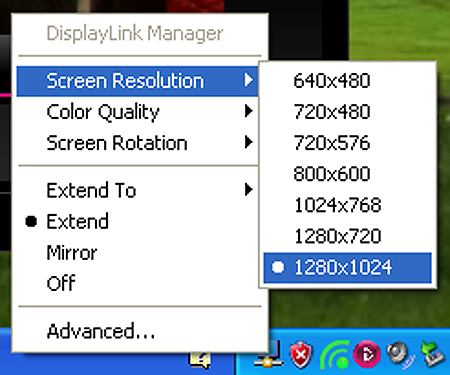This screenshot has width=450, height=375.
Task: Choose 800x600 resolution
Action: [347, 174]
